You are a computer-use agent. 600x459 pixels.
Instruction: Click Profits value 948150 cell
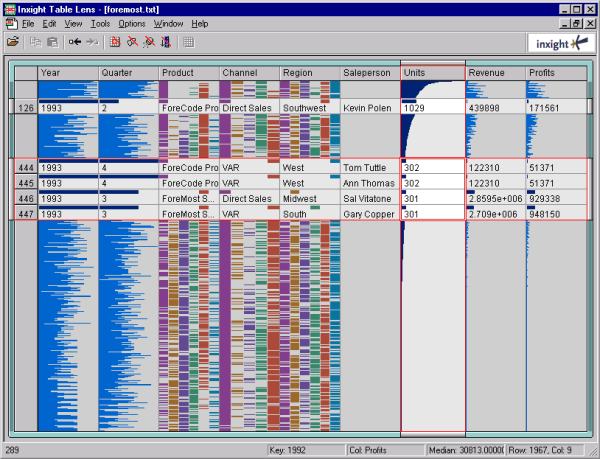click(556, 214)
